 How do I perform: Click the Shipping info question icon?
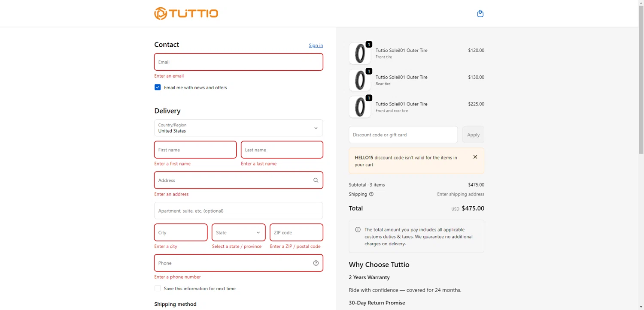coord(371,194)
